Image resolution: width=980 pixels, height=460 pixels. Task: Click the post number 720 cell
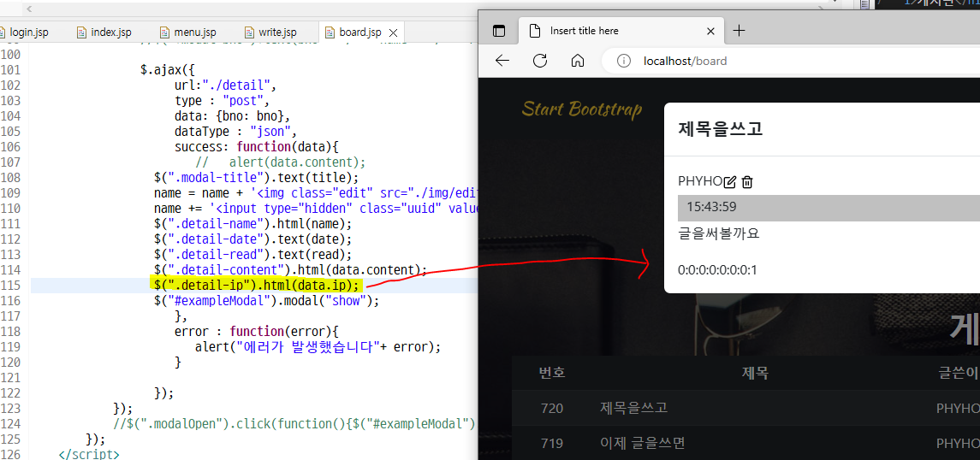pyautogui.click(x=552, y=408)
